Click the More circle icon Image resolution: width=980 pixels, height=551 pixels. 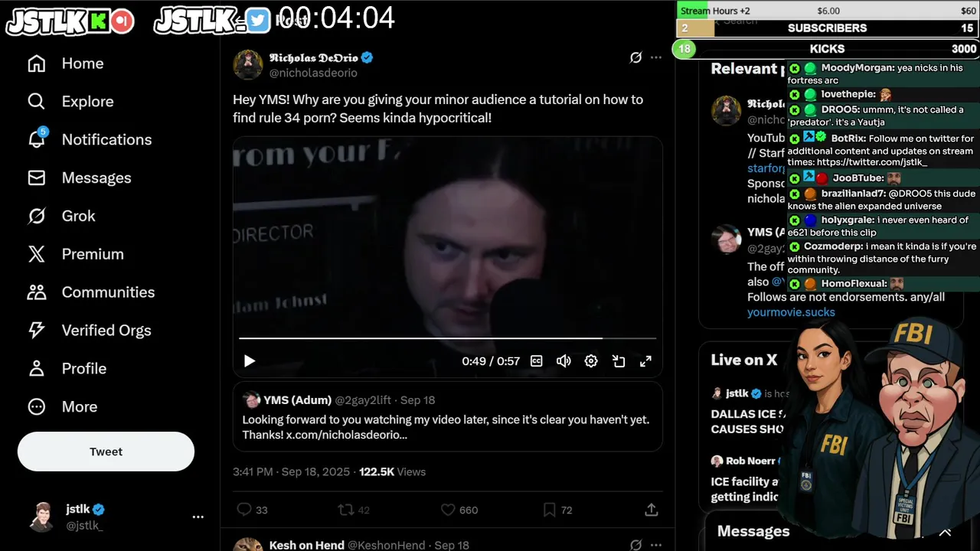[x=36, y=406]
